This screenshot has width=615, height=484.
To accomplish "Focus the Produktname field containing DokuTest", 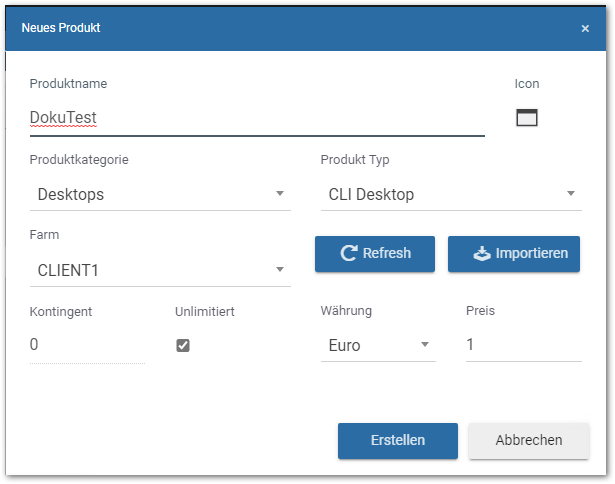I will pos(257,118).
